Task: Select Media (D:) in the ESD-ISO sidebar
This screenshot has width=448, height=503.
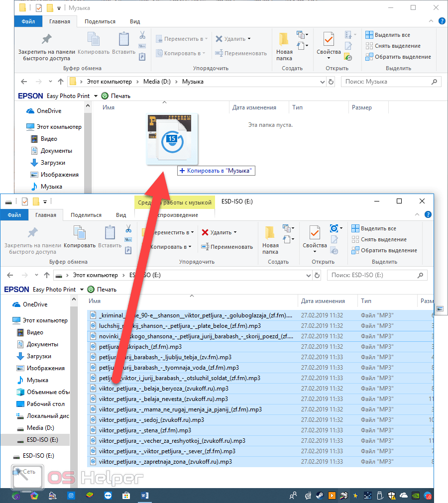Action: (40, 428)
